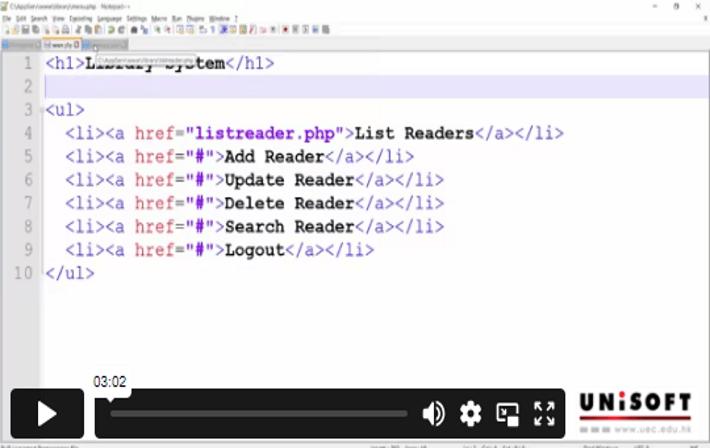Click the video progress bar
The image size is (710, 448).
click(x=258, y=414)
